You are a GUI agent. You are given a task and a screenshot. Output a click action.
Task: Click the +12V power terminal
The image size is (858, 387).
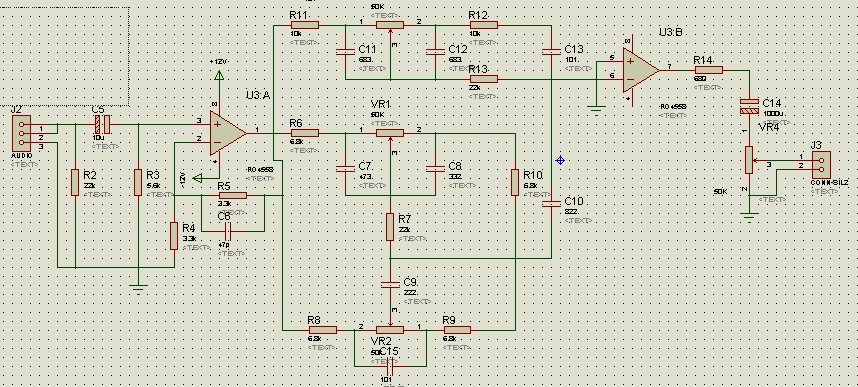pos(219,75)
